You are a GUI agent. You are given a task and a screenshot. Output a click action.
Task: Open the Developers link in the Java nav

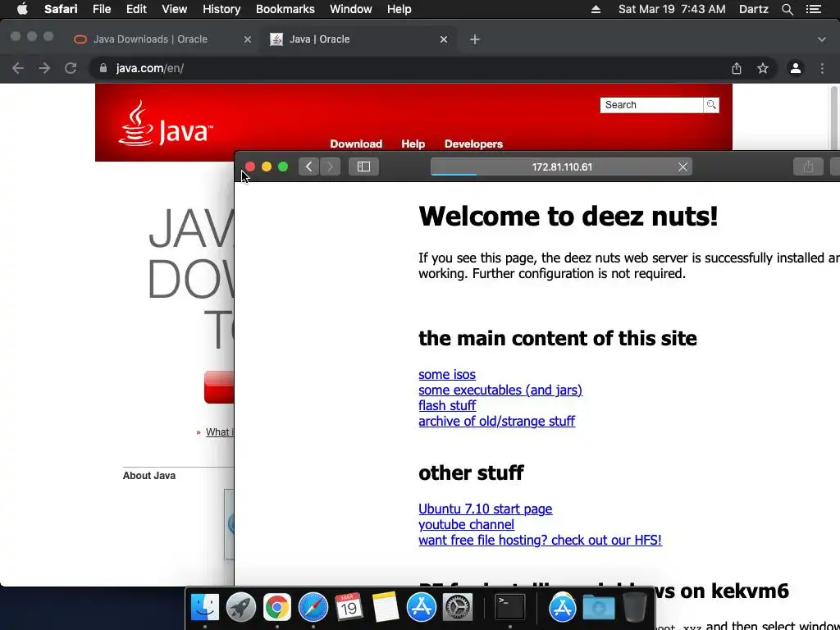point(473,144)
